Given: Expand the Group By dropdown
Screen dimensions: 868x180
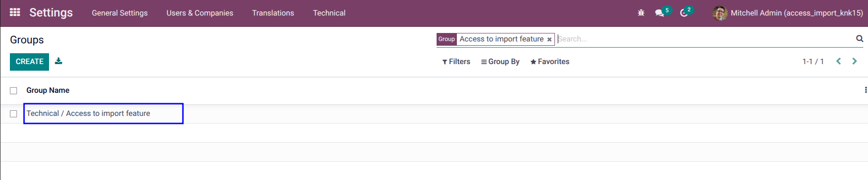Looking at the screenshot, I should click(x=500, y=62).
